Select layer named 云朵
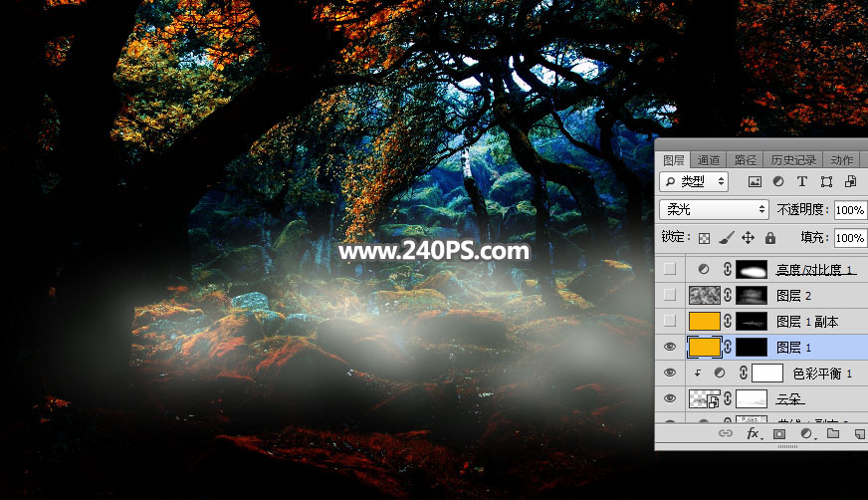Image resolution: width=868 pixels, height=500 pixels. [x=789, y=399]
